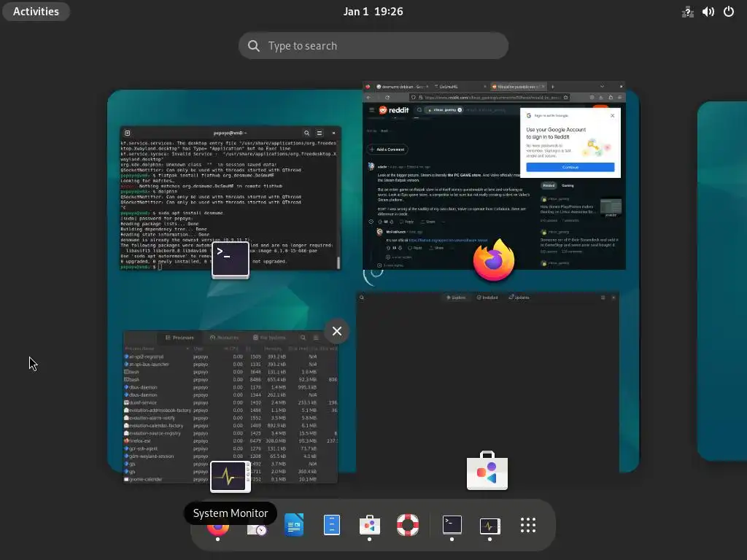Click the evolution-alarm-notify row in System Monitor
747x560 pixels.
[x=231, y=418]
